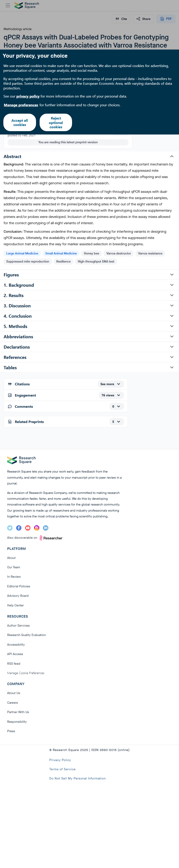Viewport: 179px width, 868px height.
Task: Click Accept all cookies button
Action: click(19, 122)
